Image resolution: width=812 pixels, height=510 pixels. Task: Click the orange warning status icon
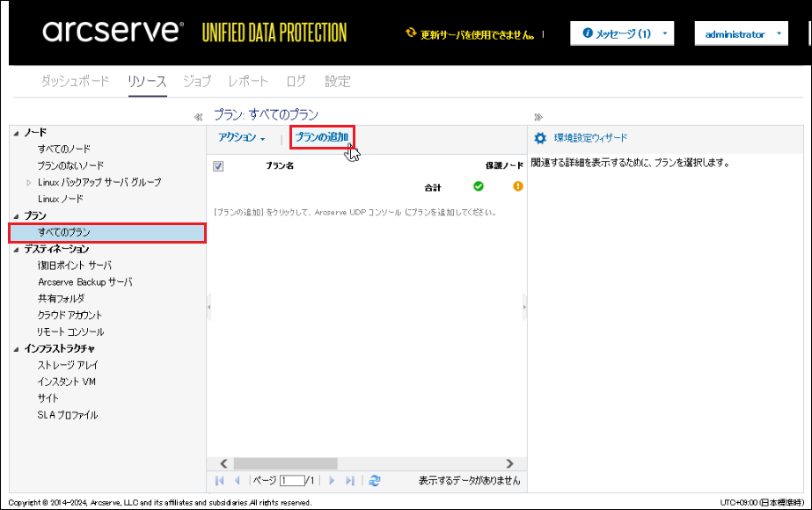[x=518, y=186]
